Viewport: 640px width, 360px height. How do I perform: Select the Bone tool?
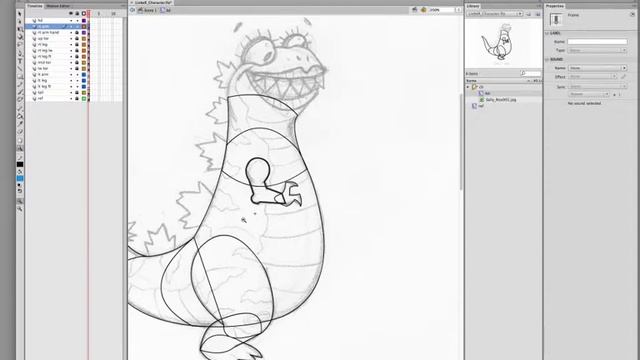tap(20, 108)
